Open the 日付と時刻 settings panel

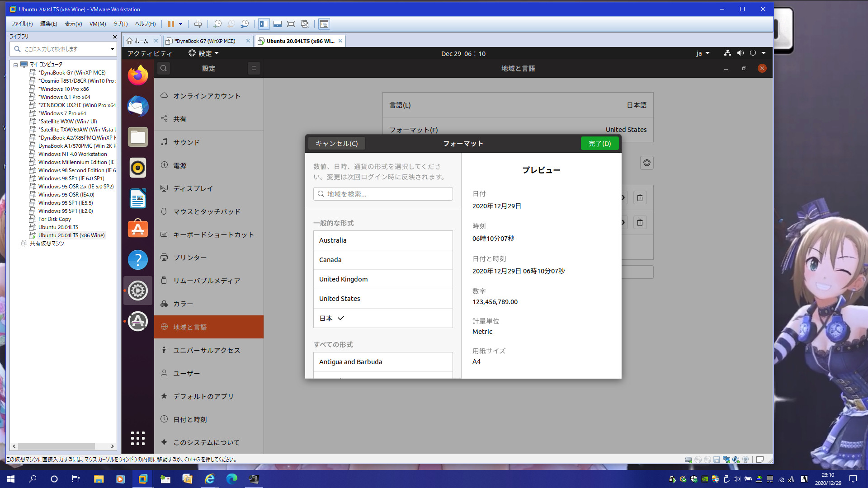click(209, 419)
